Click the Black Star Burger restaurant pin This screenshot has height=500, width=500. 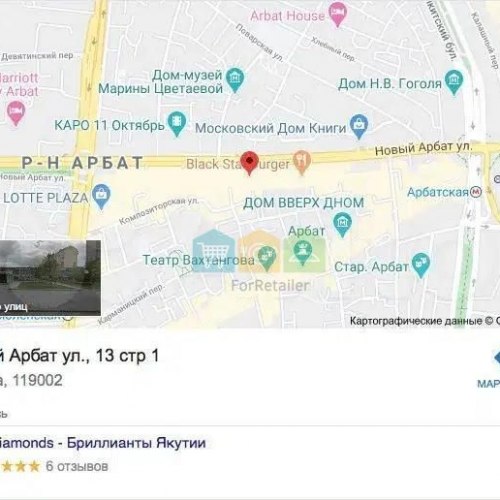coord(302,162)
